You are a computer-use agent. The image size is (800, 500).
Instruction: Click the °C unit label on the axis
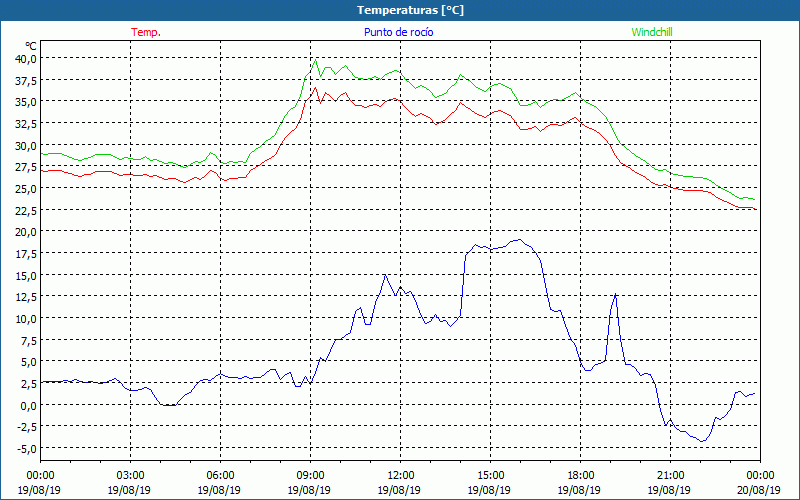point(31,46)
